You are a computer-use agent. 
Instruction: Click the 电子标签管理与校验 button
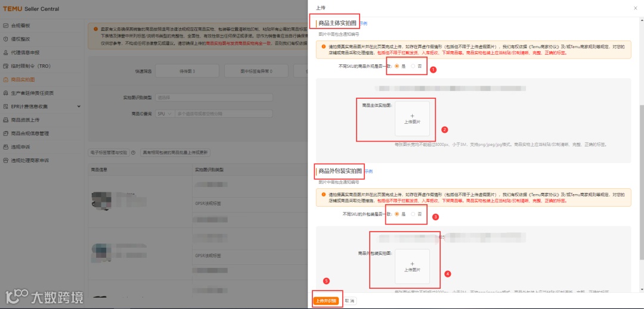tap(109, 152)
